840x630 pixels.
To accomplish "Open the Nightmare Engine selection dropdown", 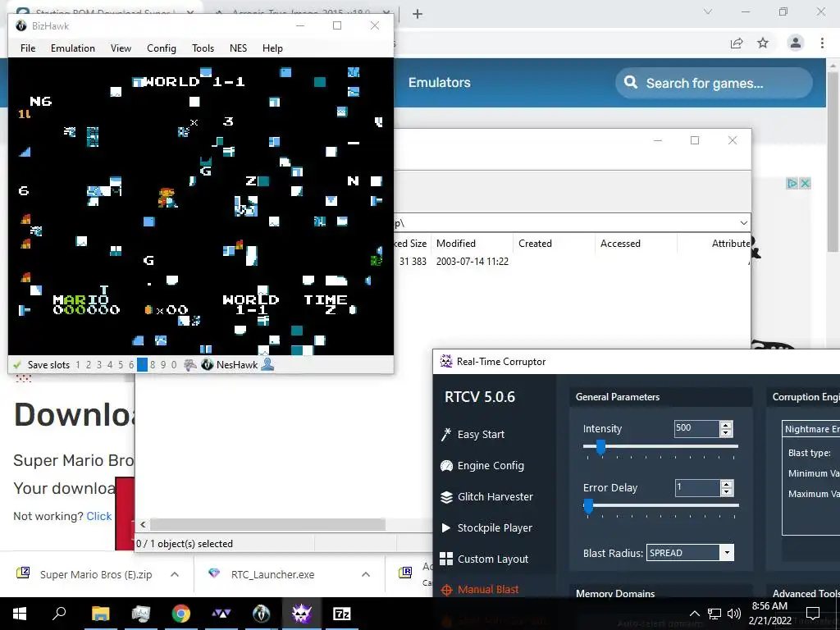I will coord(810,428).
